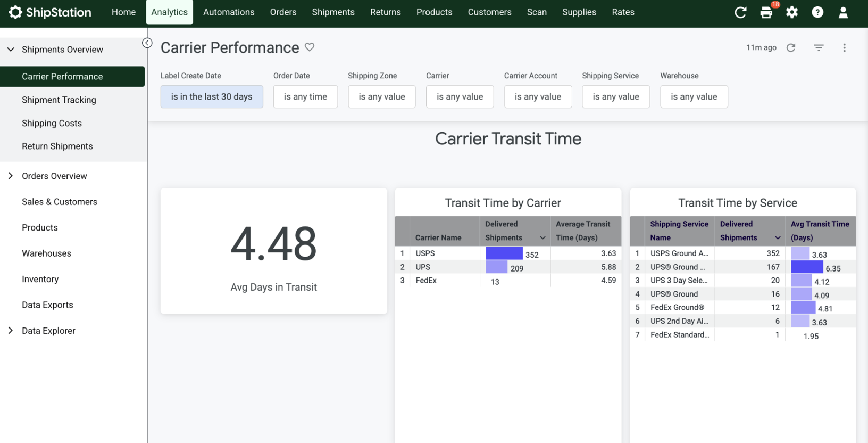Viewport: 868px width, 443px height.
Task: Open the Returns tab
Action: [x=386, y=12]
